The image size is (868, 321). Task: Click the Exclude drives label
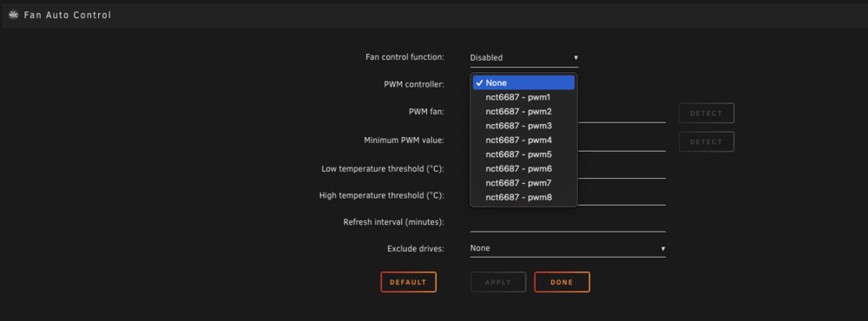(x=416, y=248)
